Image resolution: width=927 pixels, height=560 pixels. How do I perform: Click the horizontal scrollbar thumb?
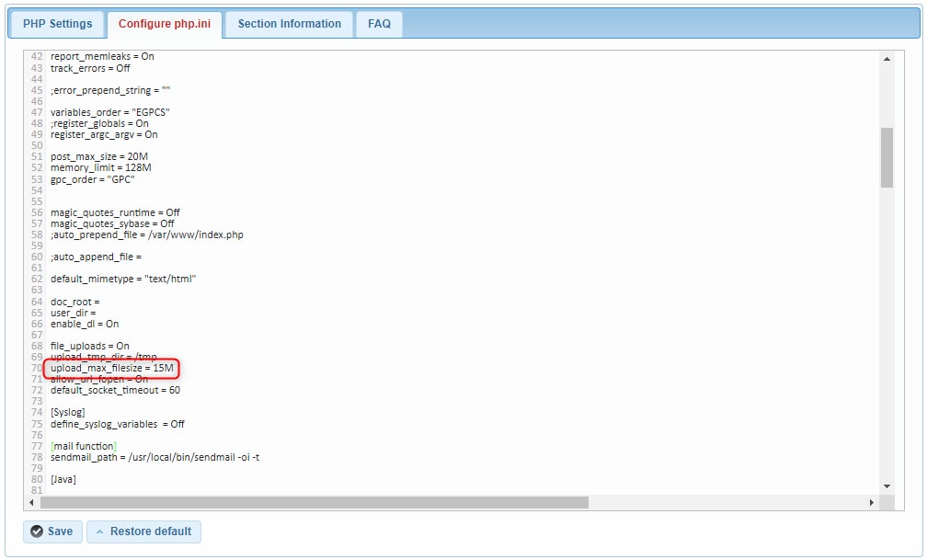pyautogui.click(x=313, y=501)
